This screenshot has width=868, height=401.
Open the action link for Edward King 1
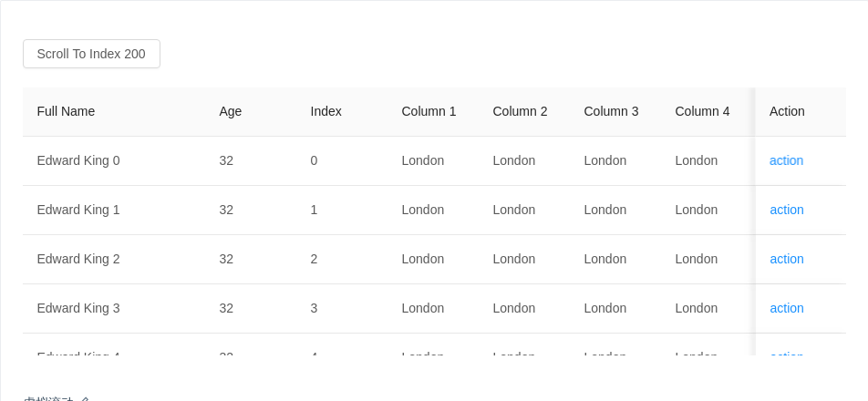point(786,210)
